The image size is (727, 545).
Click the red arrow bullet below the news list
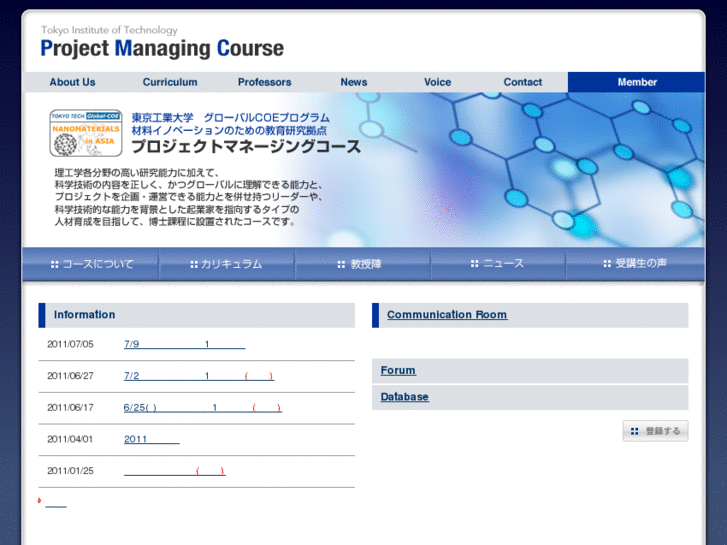point(40,500)
